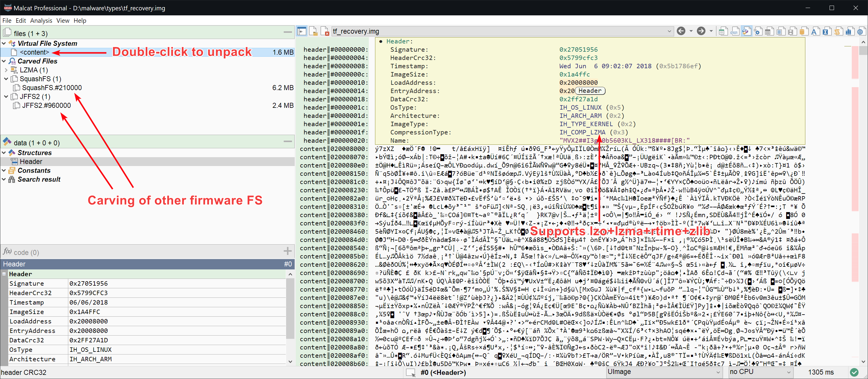Toggle the left panel collapse icon

pyautogui.click(x=301, y=31)
